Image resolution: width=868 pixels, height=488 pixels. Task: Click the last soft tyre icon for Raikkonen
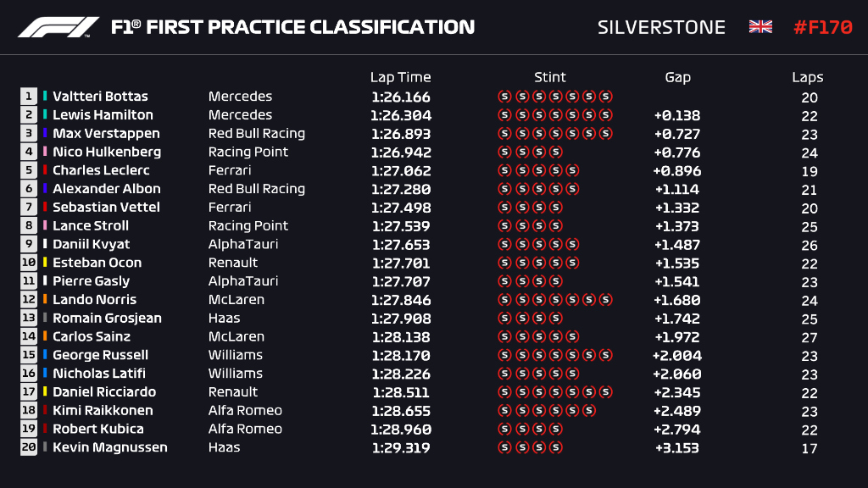pos(589,411)
